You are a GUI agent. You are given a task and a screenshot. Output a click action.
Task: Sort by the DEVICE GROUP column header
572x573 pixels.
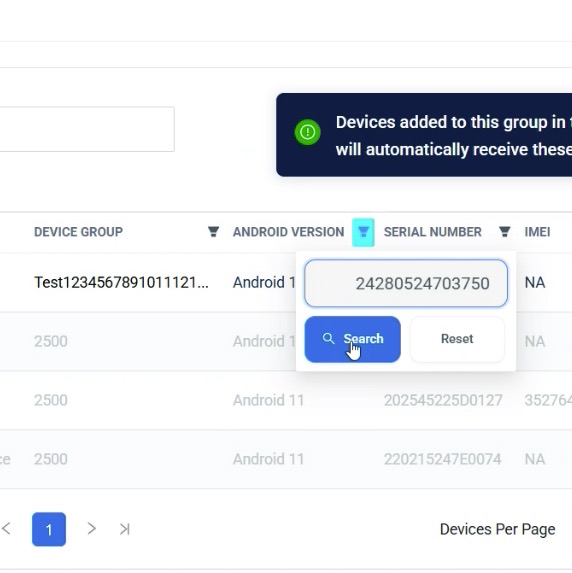coord(78,232)
